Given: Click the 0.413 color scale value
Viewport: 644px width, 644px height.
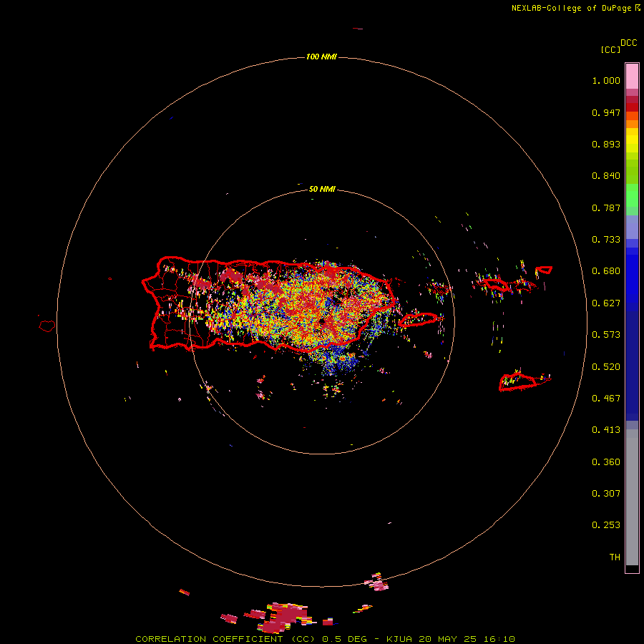Looking at the screenshot, I should click(x=606, y=430).
